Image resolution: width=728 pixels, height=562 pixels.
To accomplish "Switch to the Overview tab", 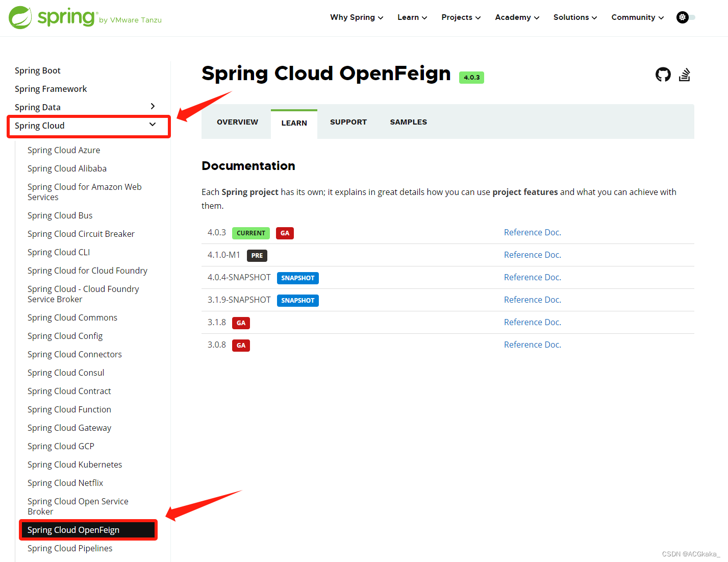I will point(237,121).
